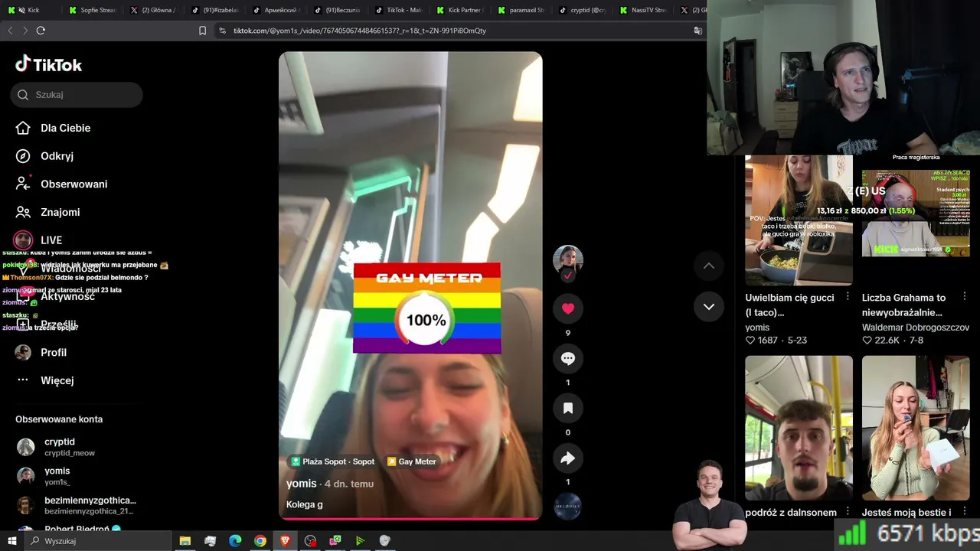This screenshot has width=980, height=551.
Task: Open Plaża Sopot location tag
Action: click(x=333, y=461)
